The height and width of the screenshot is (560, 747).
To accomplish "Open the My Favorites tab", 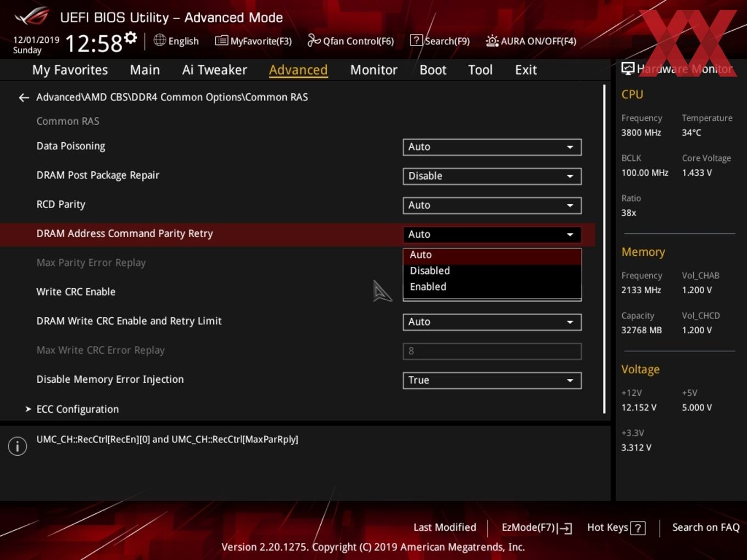I will [x=70, y=70].
